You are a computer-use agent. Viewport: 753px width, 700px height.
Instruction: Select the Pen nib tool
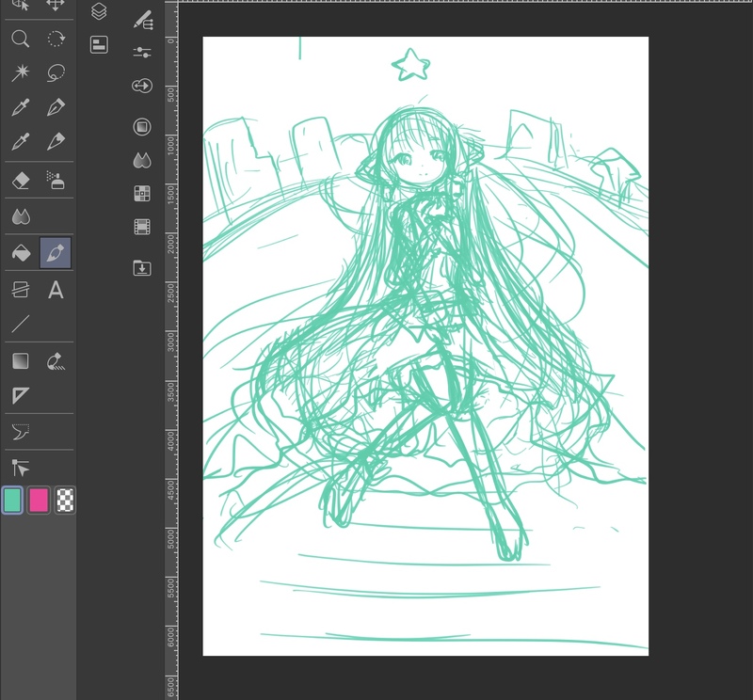[56, 107]
